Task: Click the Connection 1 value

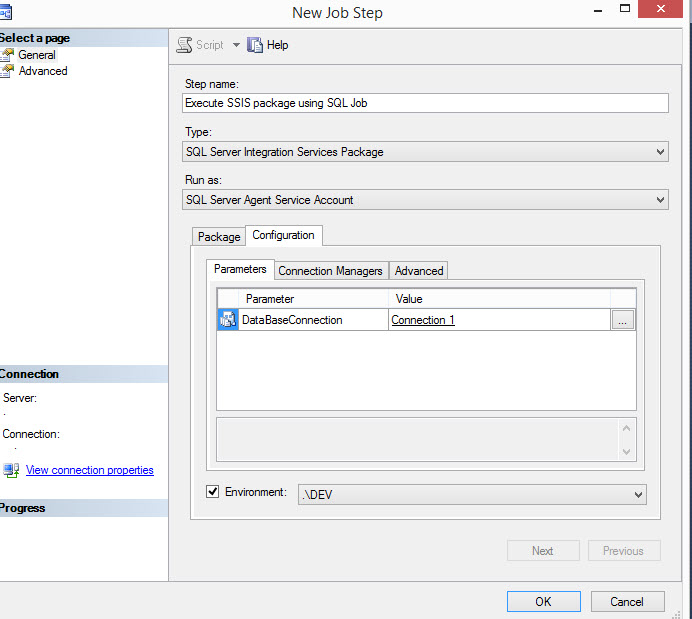Action: point(423,320)
